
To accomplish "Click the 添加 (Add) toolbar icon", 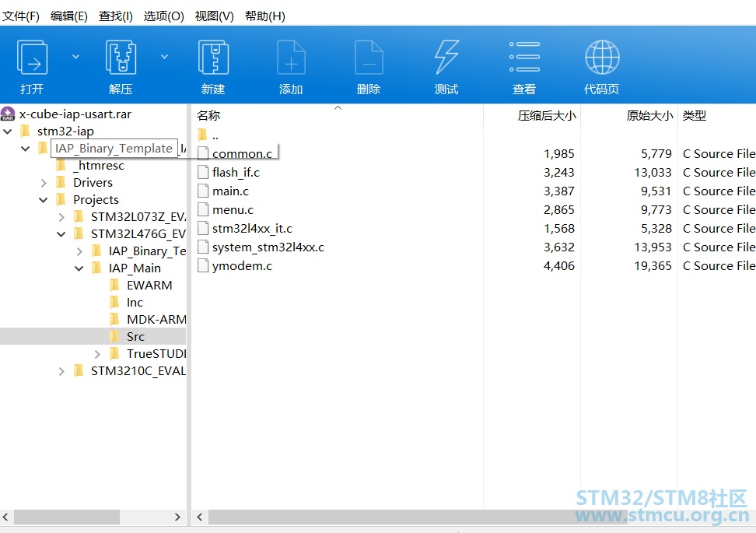I will click(x=291, y=58).
